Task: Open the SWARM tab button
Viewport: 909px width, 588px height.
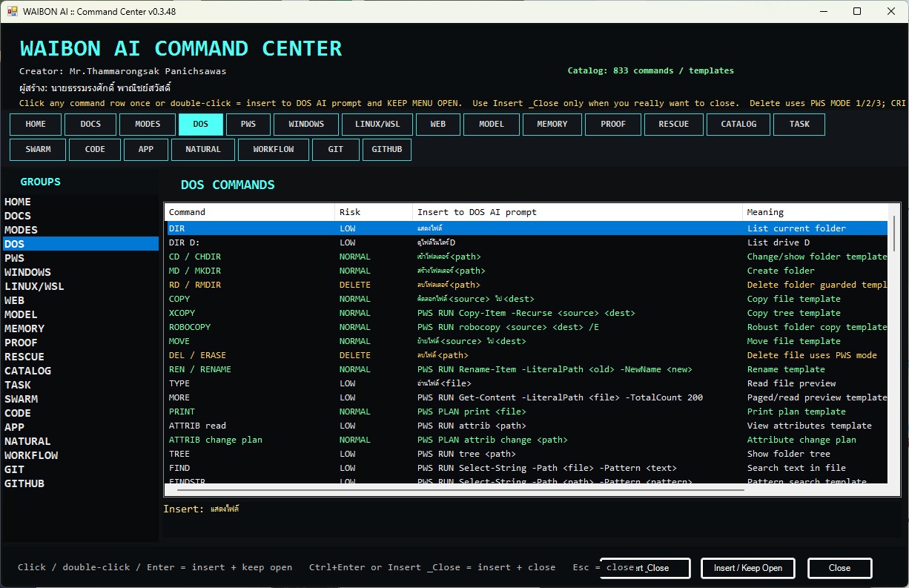Action: pyautogui.click(x=38, y=150)
